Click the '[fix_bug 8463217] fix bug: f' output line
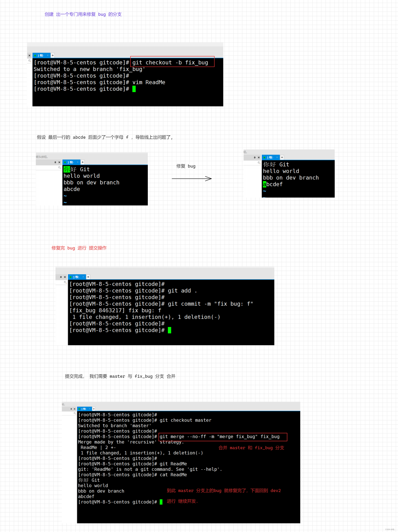The width and height of the screenshot is (398, 532). click(x=115, y=310)
